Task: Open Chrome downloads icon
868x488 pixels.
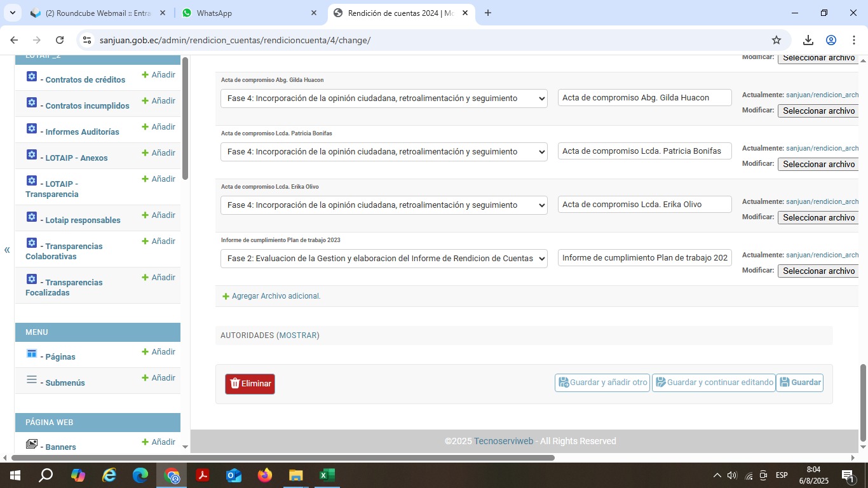Action: pos(808,40)
